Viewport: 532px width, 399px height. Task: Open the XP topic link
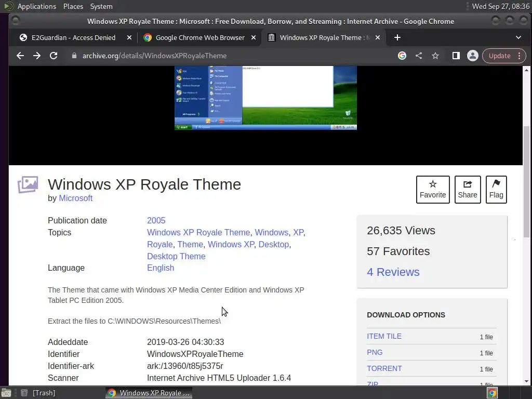pyautogui.click(x=298, y=232)
